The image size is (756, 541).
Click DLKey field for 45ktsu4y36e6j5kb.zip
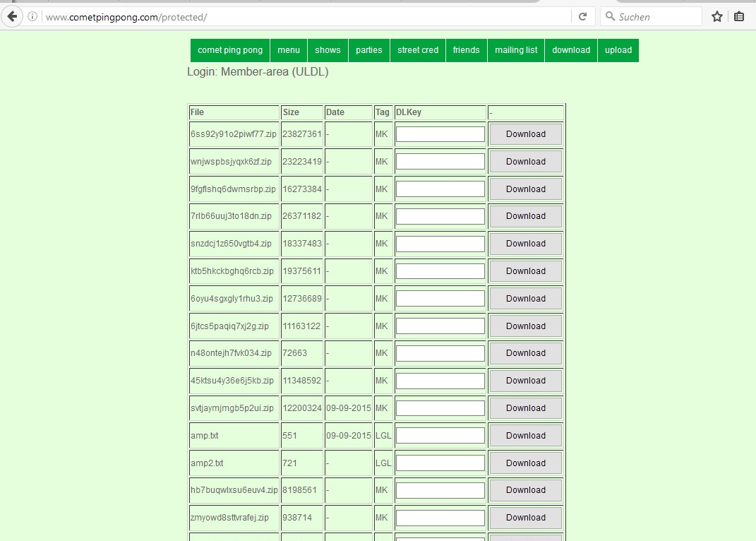[x=440, y=381]
